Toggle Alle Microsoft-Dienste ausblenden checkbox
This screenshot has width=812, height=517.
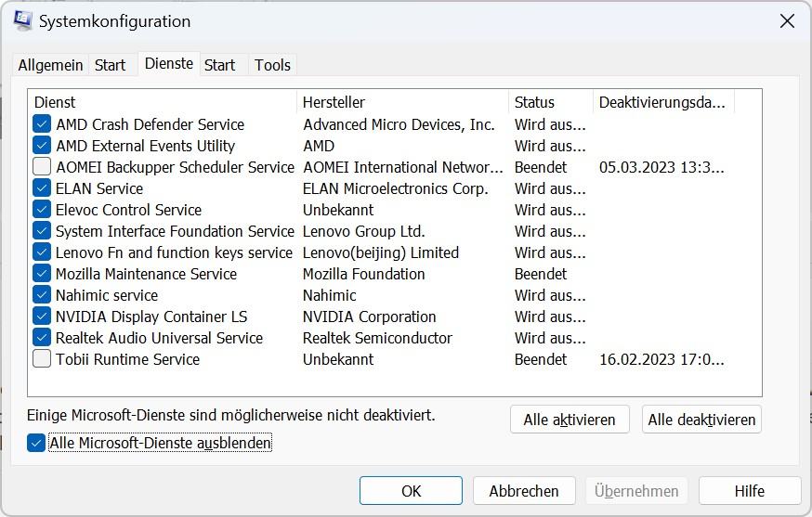(37, 444)
